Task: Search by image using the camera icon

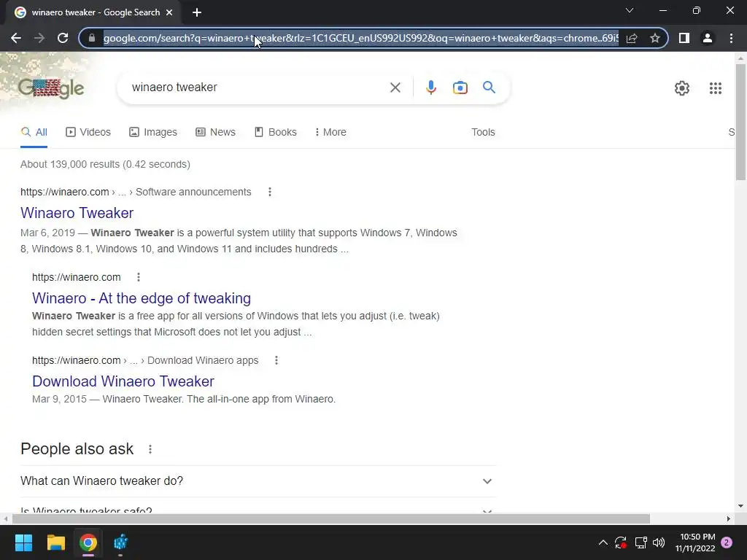Action: coord(460,87)
